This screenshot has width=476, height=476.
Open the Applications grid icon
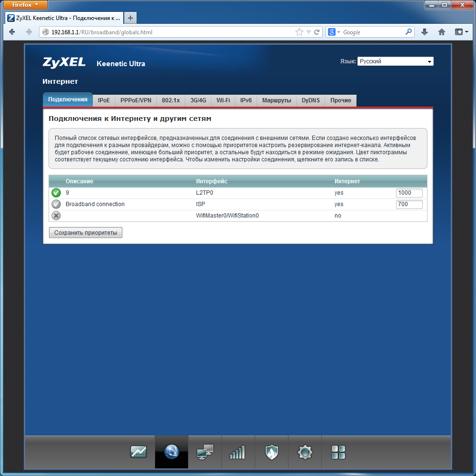pos(338,452)
